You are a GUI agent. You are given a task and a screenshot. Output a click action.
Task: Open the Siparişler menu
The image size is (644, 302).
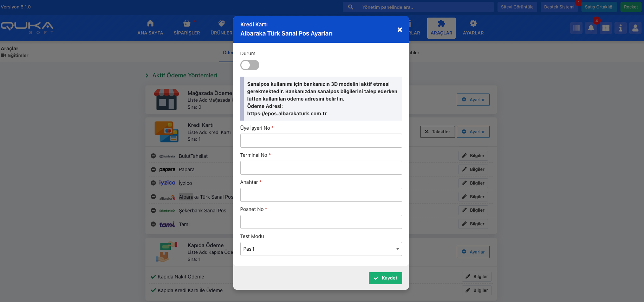(187, 28)
